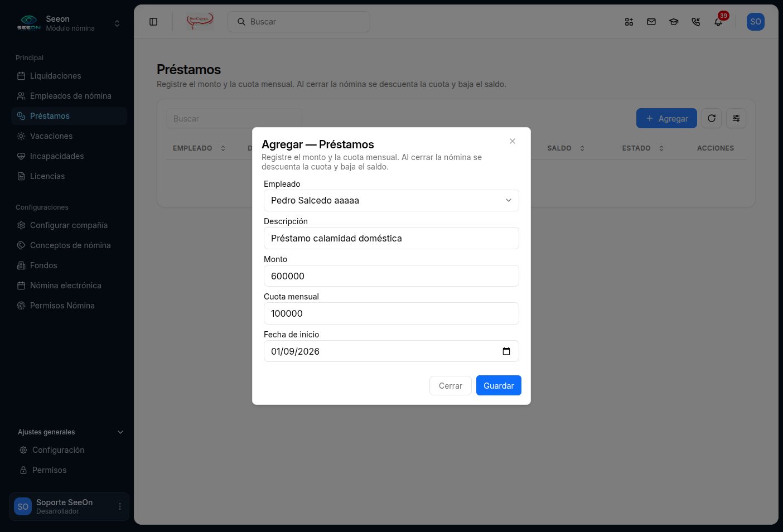
Task: Toggle the sidebar panel icon
Action: 153,22
